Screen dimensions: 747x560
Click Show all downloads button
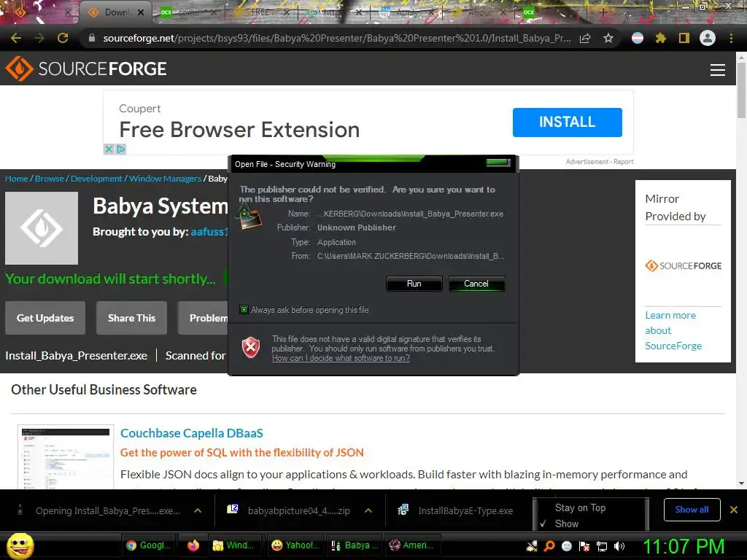coord(692,510)
